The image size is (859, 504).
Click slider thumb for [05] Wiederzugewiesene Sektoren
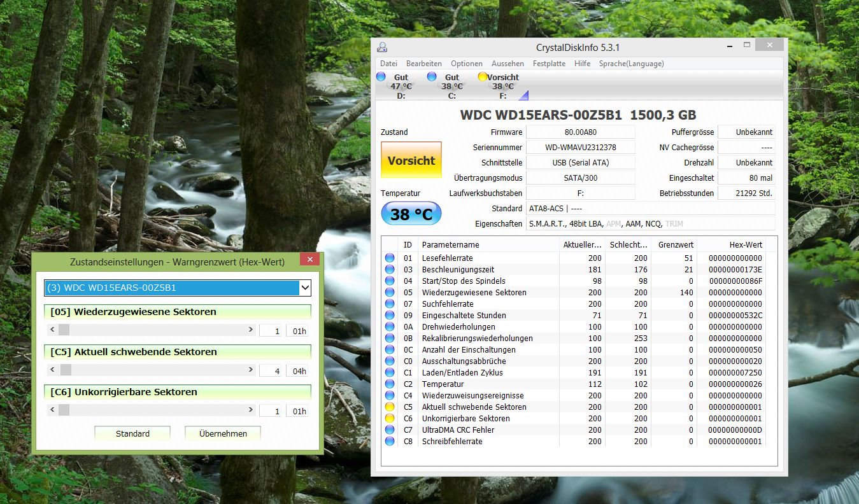(x=64, y=330)
